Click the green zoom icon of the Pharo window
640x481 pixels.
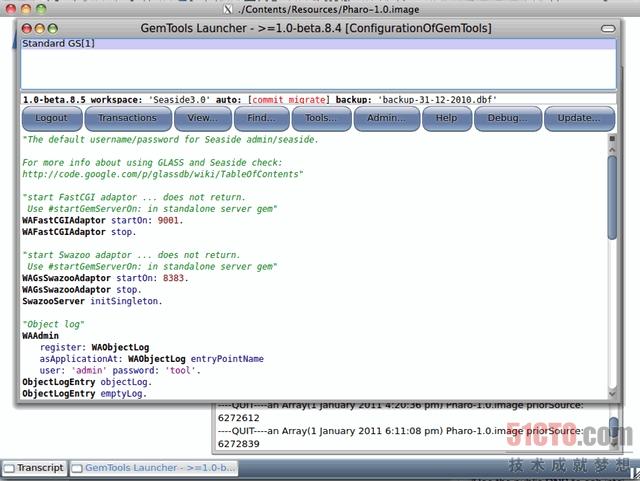pos(41,9)
